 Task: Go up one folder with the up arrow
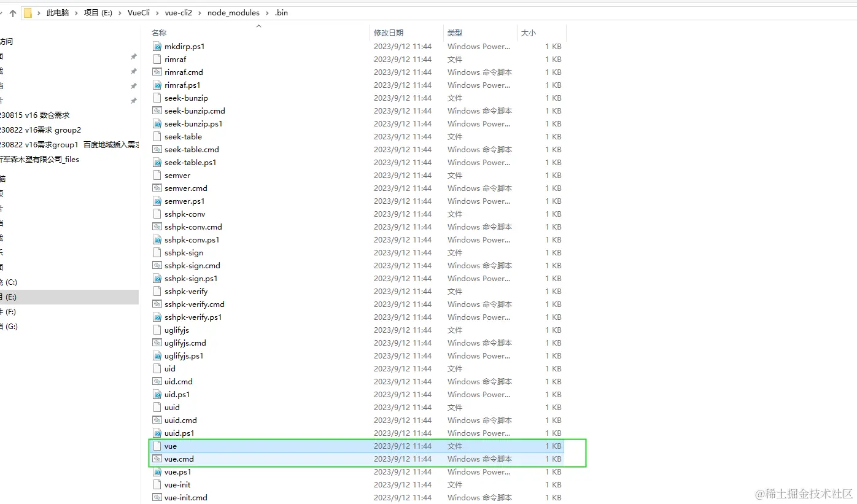click(x=13, y=13)
